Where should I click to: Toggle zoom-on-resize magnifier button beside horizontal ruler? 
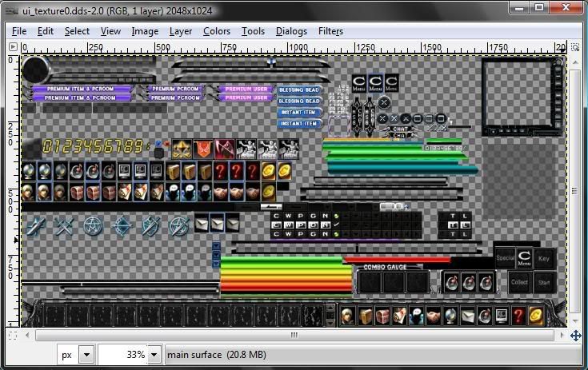[575, 47]
